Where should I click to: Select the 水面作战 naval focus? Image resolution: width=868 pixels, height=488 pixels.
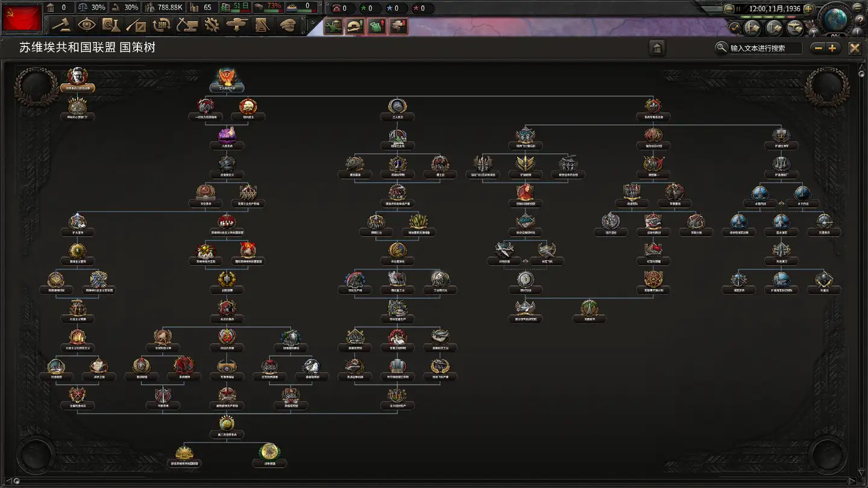tap(760, 193)
